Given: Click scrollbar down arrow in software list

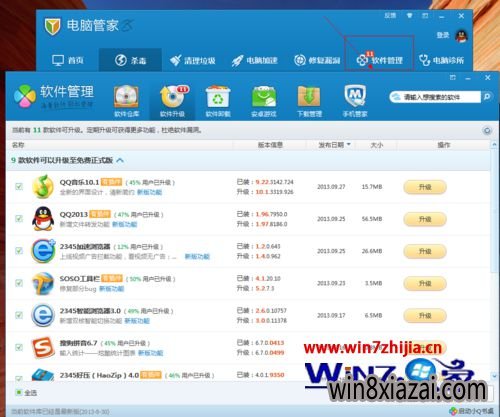Looking at the screenshot, I should (494, 376).
